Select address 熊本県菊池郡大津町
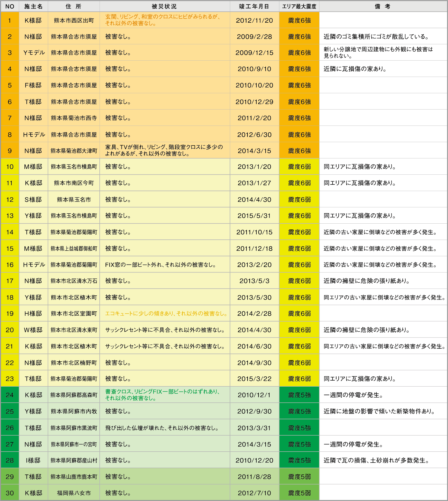 pos(74,151)
